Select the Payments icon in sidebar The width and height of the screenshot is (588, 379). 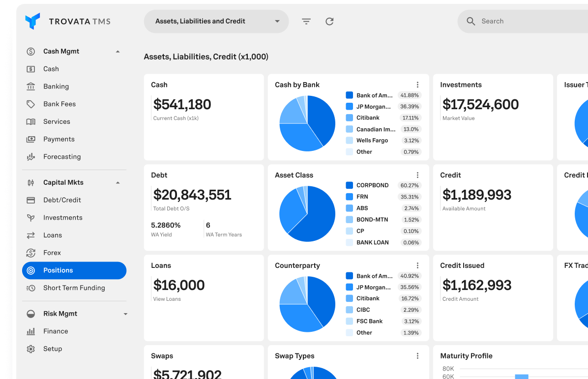(x=30, y=139)
